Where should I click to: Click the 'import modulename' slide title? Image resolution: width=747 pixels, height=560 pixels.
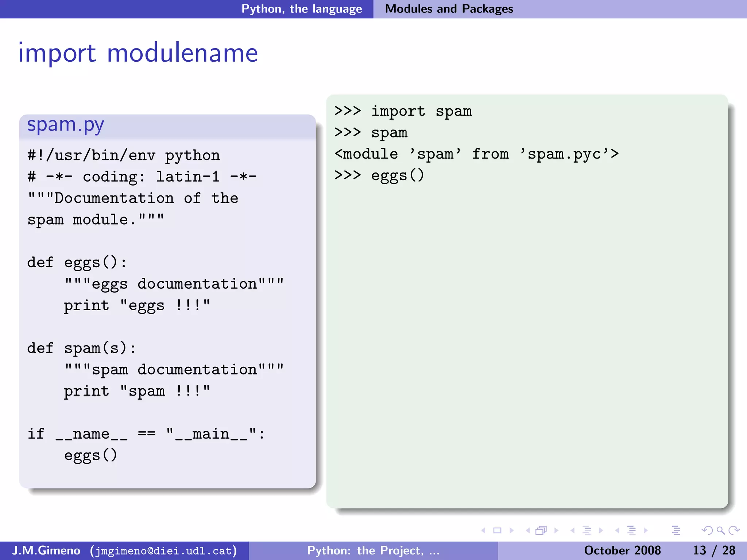click(138, 53)
